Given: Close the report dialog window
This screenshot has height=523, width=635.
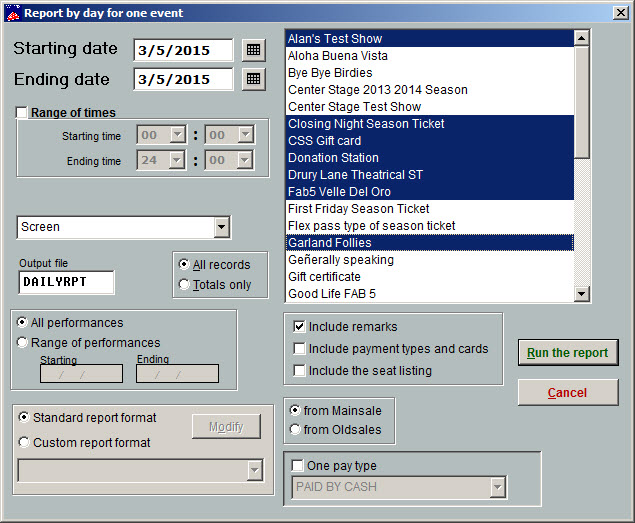Looking at the screenshot, I should (x=620, y=13).
